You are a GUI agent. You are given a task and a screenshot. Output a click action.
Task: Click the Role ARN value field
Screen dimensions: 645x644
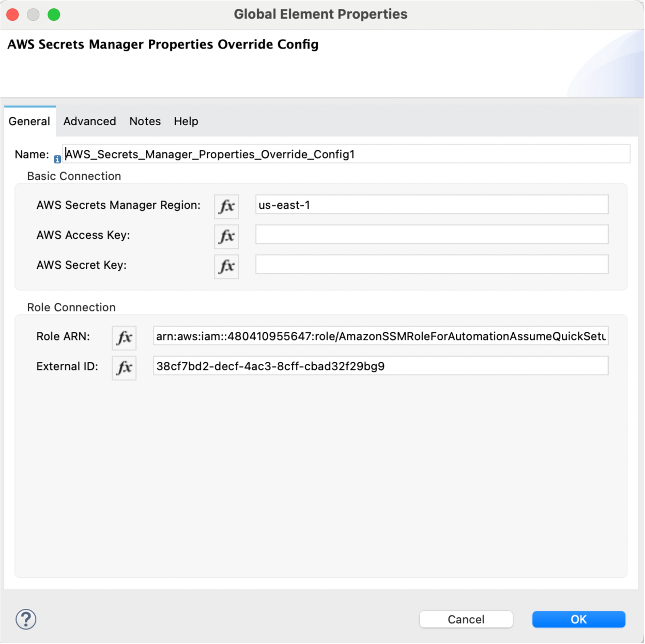tap(381, 335)
